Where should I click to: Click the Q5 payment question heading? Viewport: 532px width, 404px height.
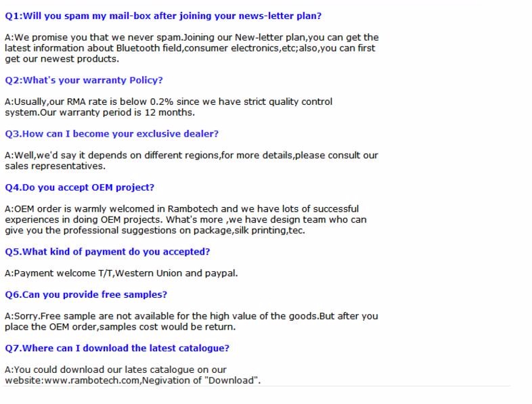pyautogui.click(x=108, y=252)
